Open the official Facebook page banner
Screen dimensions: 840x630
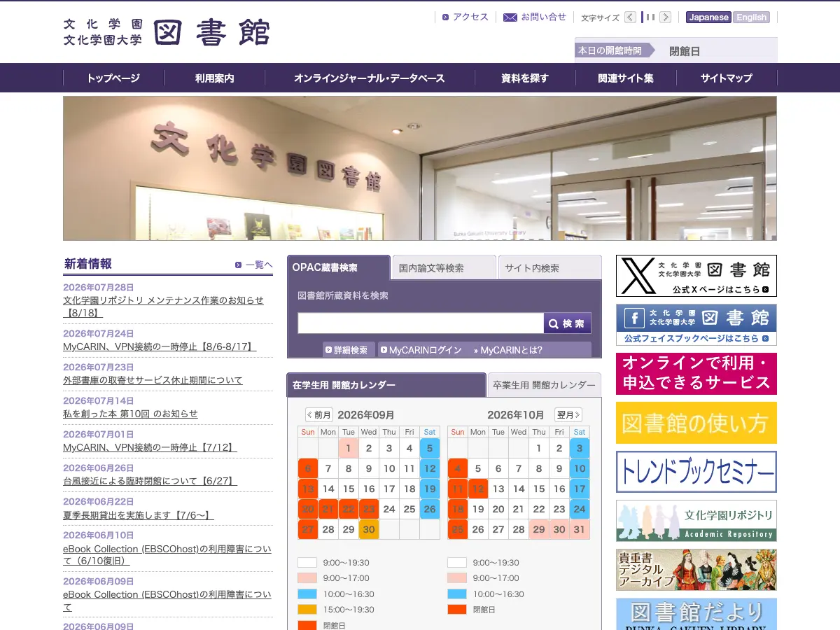[x=696, y=325]
